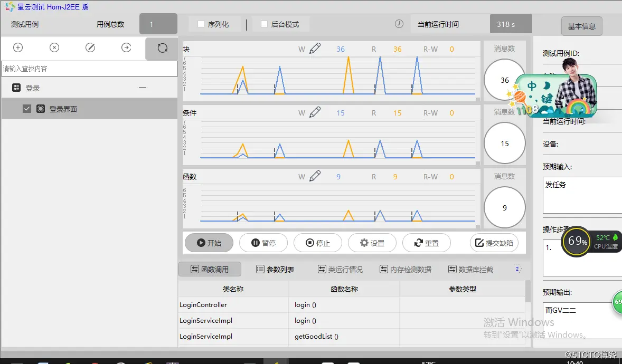
Task: Toggle the 后台模式 checkbox
Action: pyautogui.click(x=264, y=24)
